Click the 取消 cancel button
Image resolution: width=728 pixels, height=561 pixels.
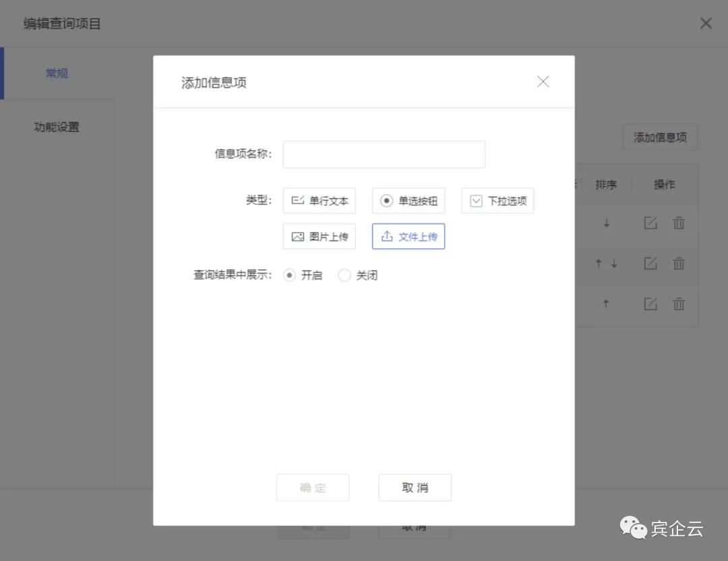click(414, 487)
